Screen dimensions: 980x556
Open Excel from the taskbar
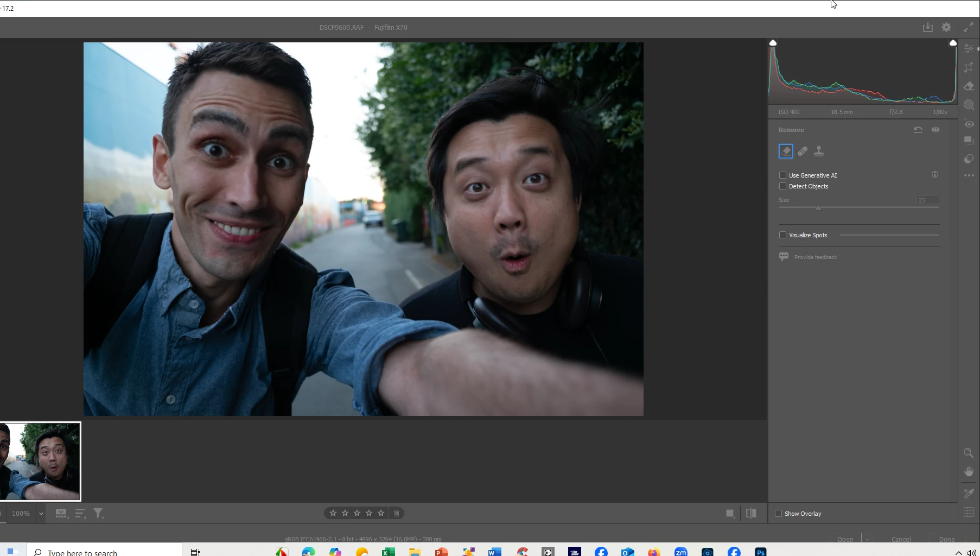click(388, 552)
